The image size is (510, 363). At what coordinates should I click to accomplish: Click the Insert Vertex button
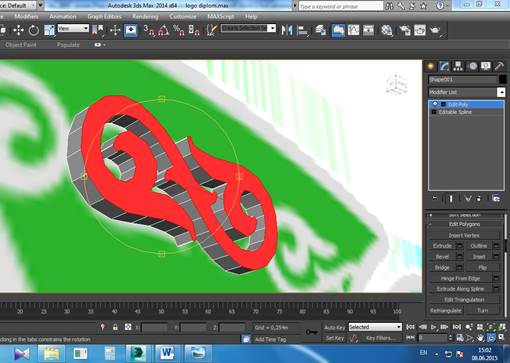tap(464, 235)
